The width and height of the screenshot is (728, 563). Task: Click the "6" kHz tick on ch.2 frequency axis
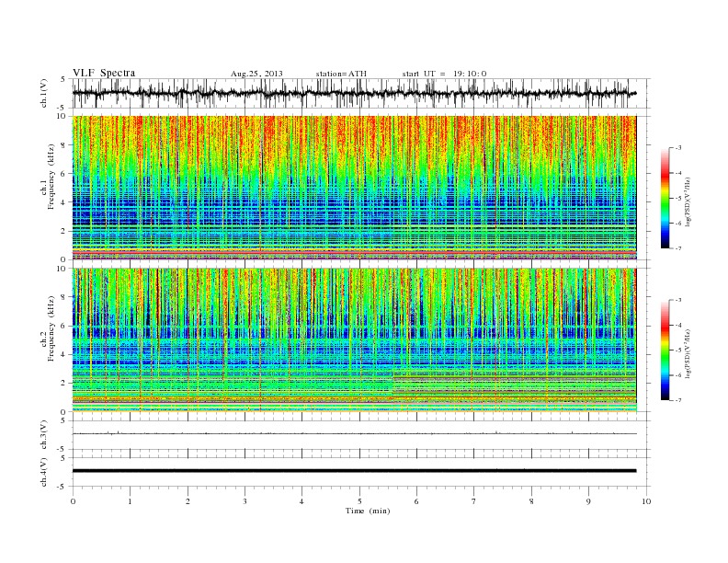click(x=63, y=326)
